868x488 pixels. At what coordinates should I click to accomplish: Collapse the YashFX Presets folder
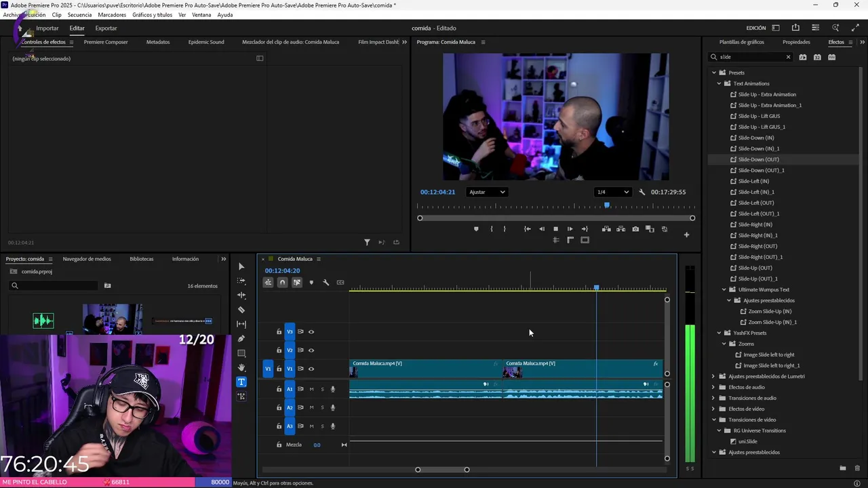719,333
